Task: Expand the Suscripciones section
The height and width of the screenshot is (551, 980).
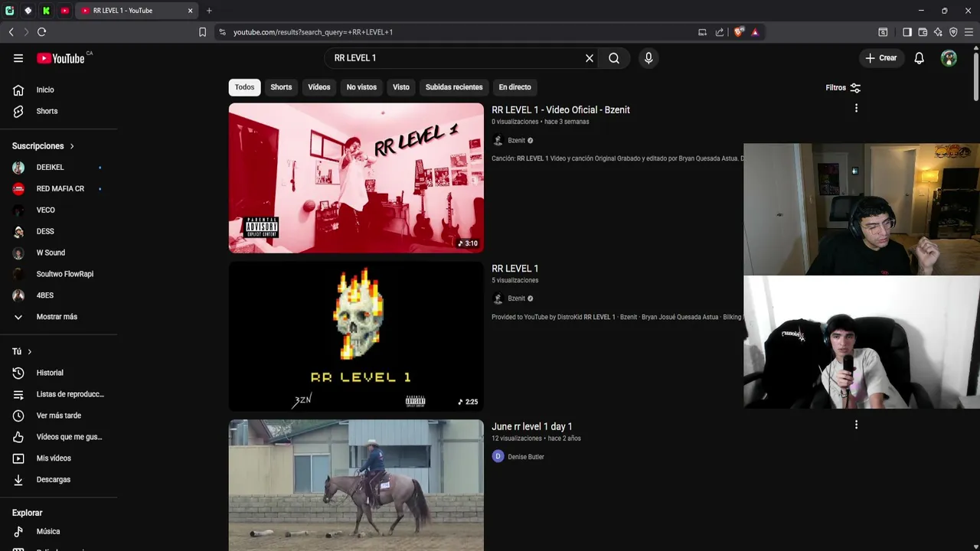Action: (44, 146)
